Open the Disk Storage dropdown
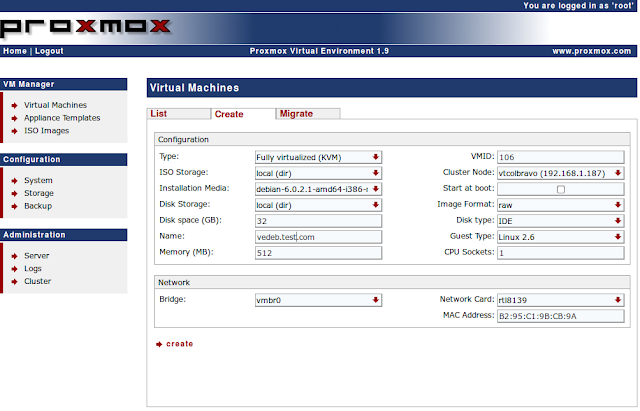 (318, 205)
